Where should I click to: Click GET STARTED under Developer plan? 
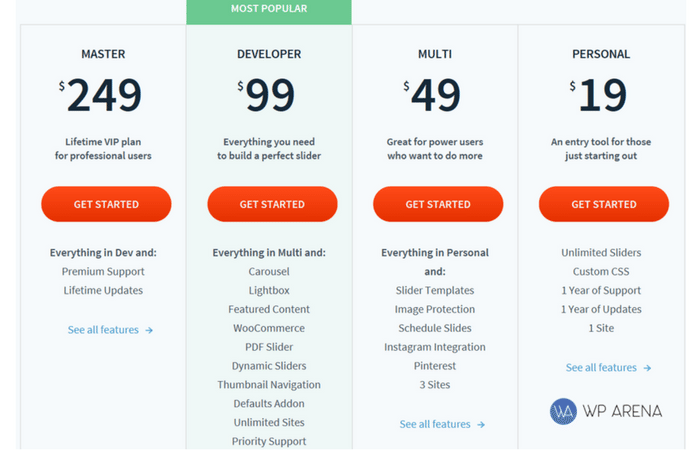click(272, 204)
